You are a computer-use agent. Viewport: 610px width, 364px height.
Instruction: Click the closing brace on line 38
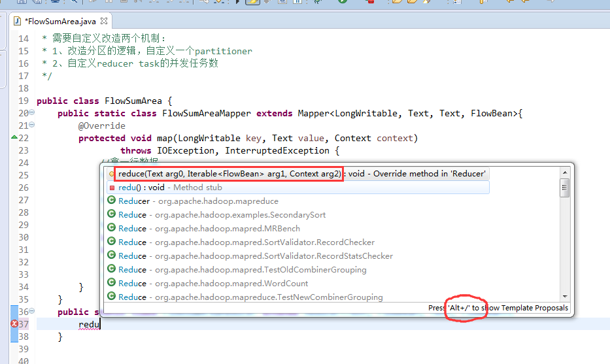(60, 337)
